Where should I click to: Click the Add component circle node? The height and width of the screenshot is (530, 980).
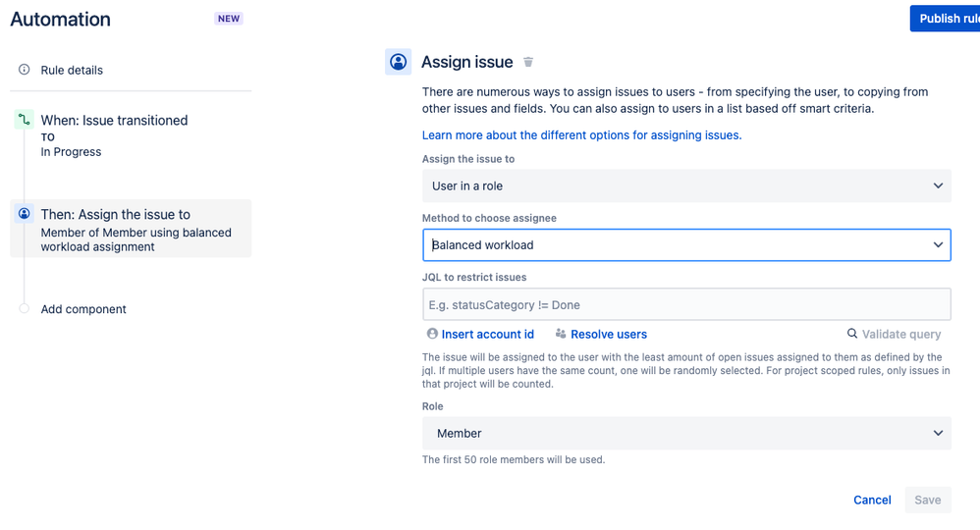point(25,309)
